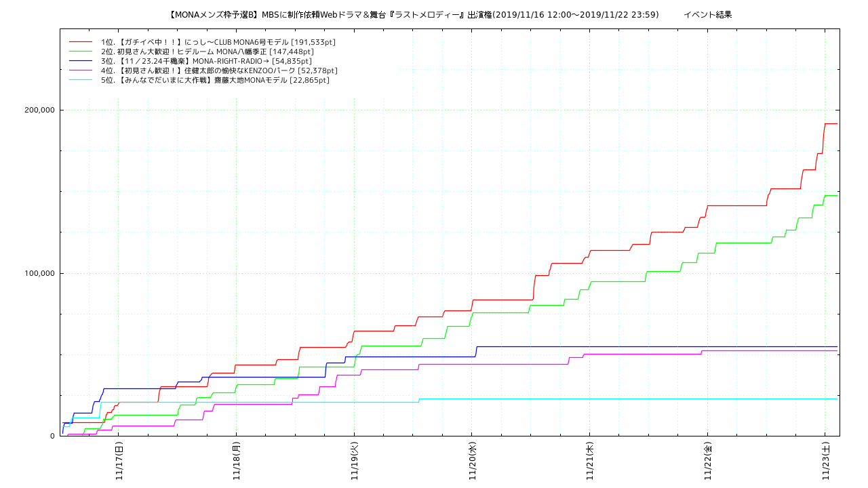This screenshot has height=488, width=868.
Task: Click the 100,000 y-axis label
Action: point(38,273)
